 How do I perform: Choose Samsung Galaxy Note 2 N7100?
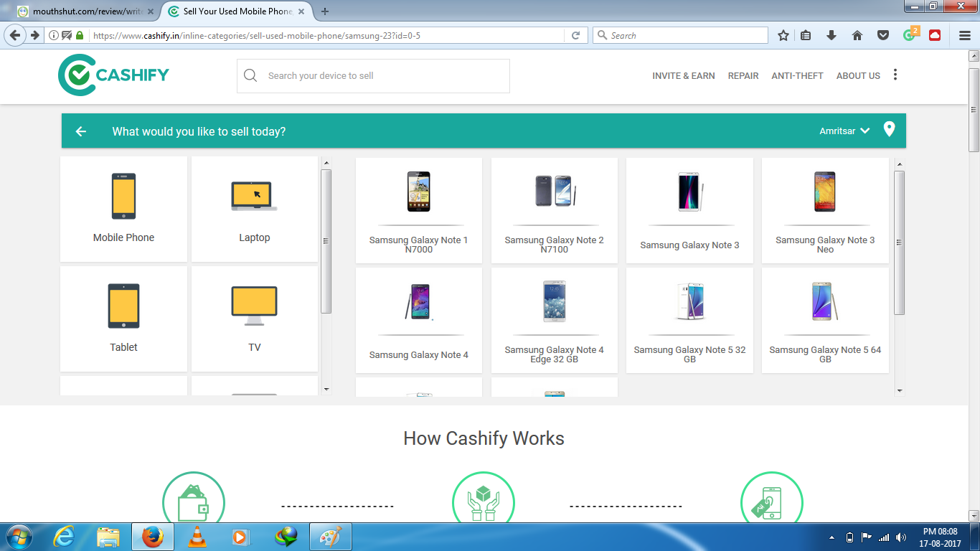click(x=554, y=210)
